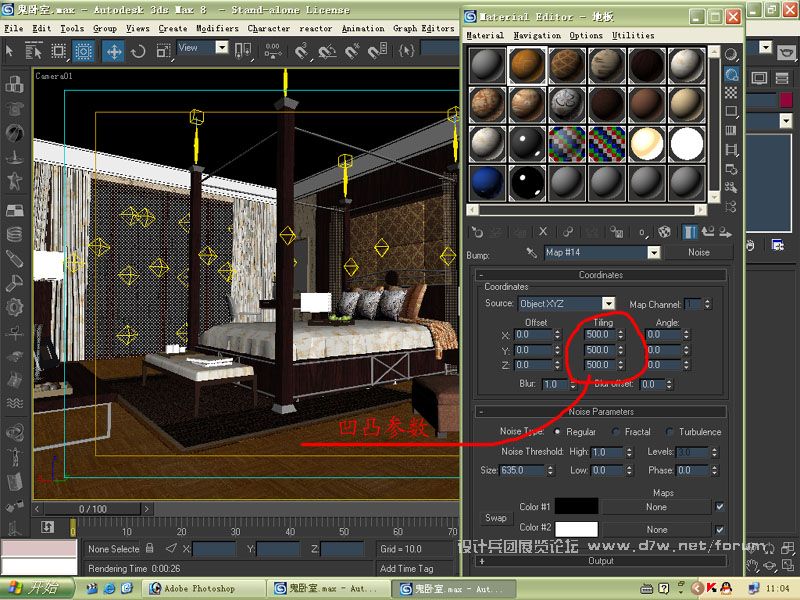This screenshot has height=600, width=800.
Task: Choose the Rectangular Selection Region tool
Action: pos(59,51)
